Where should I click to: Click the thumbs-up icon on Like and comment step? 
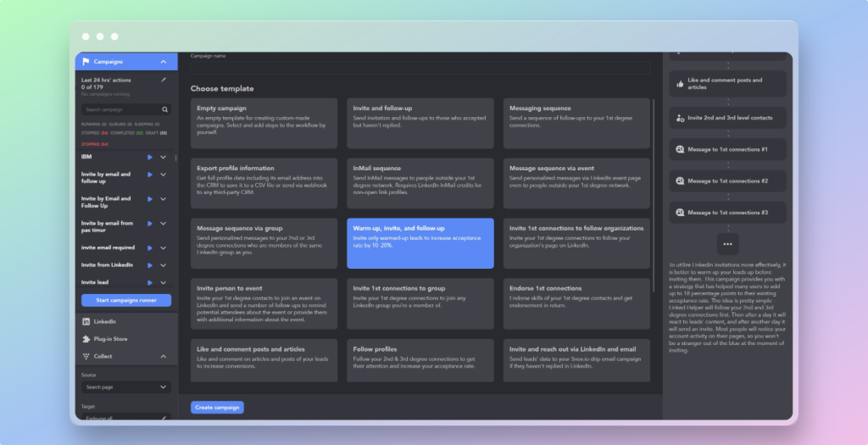click(680, 83)
